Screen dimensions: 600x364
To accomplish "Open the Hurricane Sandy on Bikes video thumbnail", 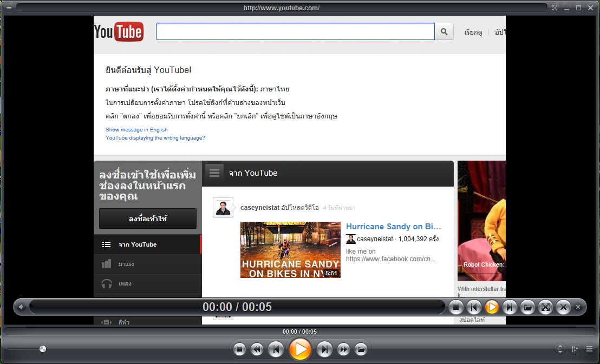I will (x=290, y=250).
